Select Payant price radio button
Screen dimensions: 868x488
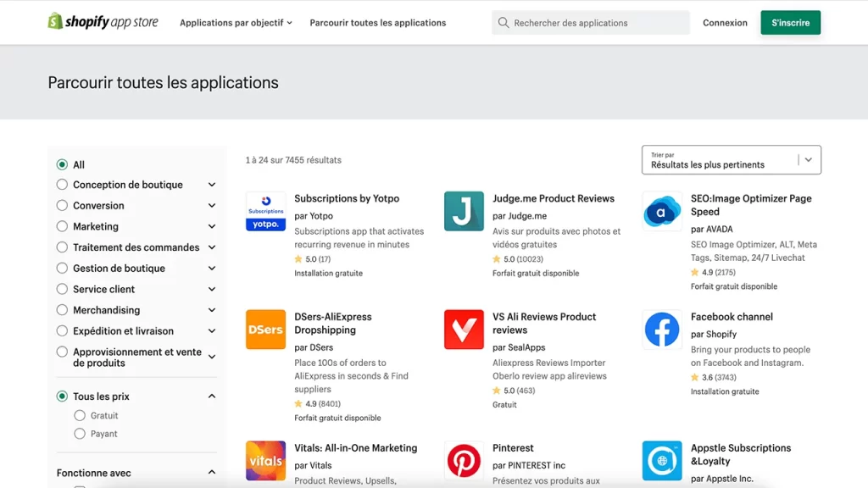pyautogui.click(x=80, y=434)
